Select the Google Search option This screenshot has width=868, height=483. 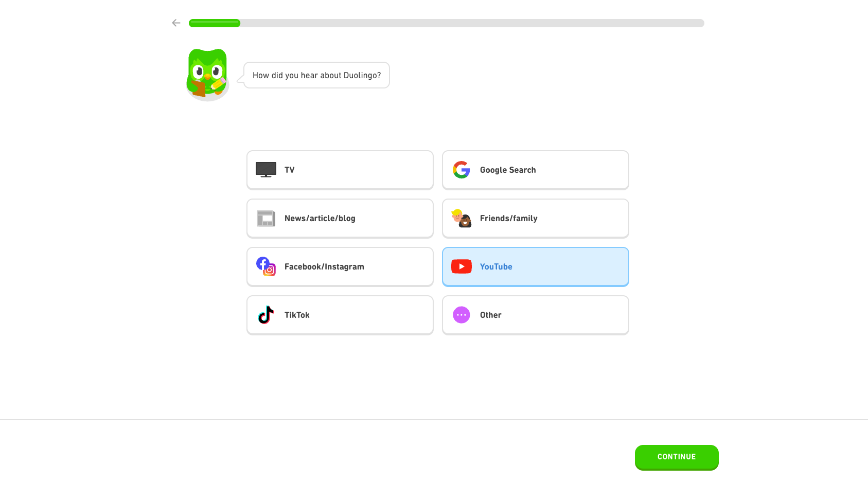[x=535, y=170]
